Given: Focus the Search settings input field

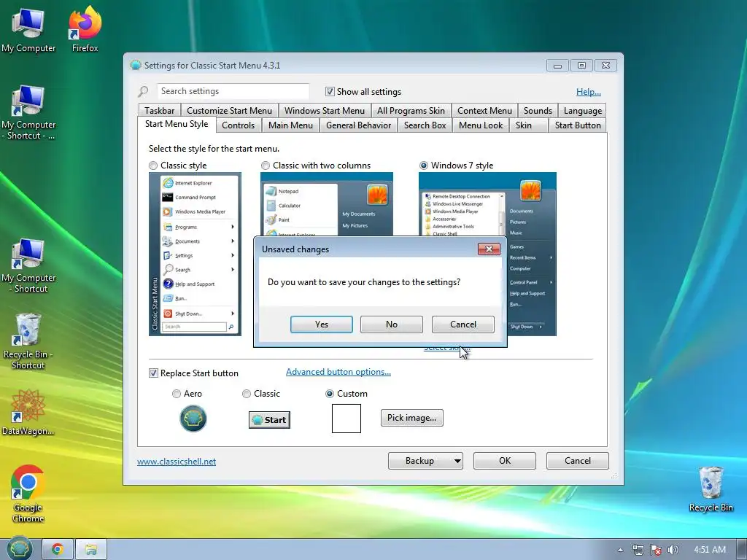Looking at the screenshot, I should [x=233, y=91].
